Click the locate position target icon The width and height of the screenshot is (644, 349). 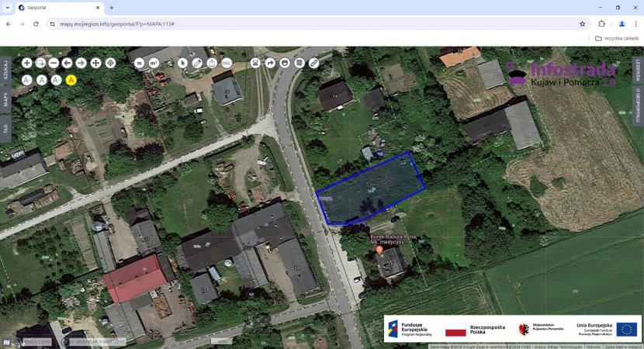click(110, 63)
